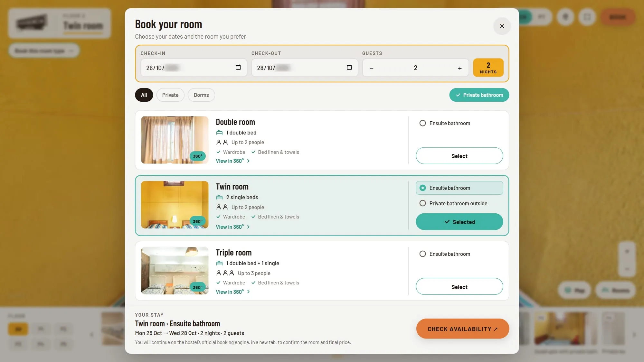Click the 2 Nights badge

tap(488, 68)
